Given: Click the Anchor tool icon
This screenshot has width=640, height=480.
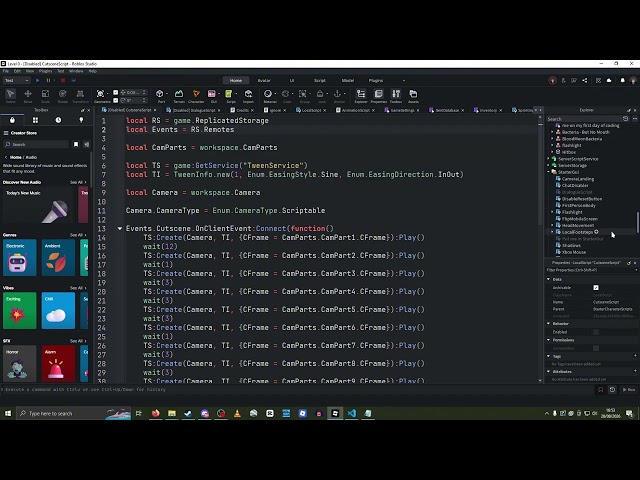Looking at the screenshot, I should click(339, 96).
